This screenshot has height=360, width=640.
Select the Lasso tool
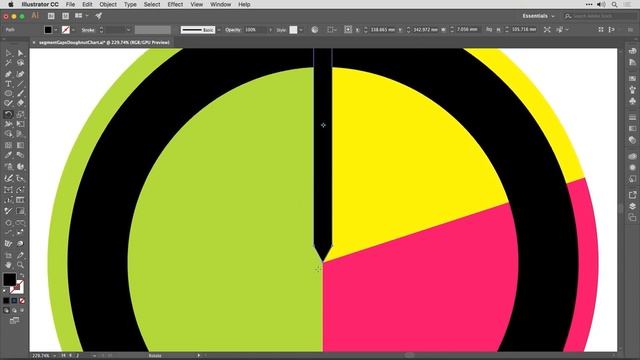[20, 63]
